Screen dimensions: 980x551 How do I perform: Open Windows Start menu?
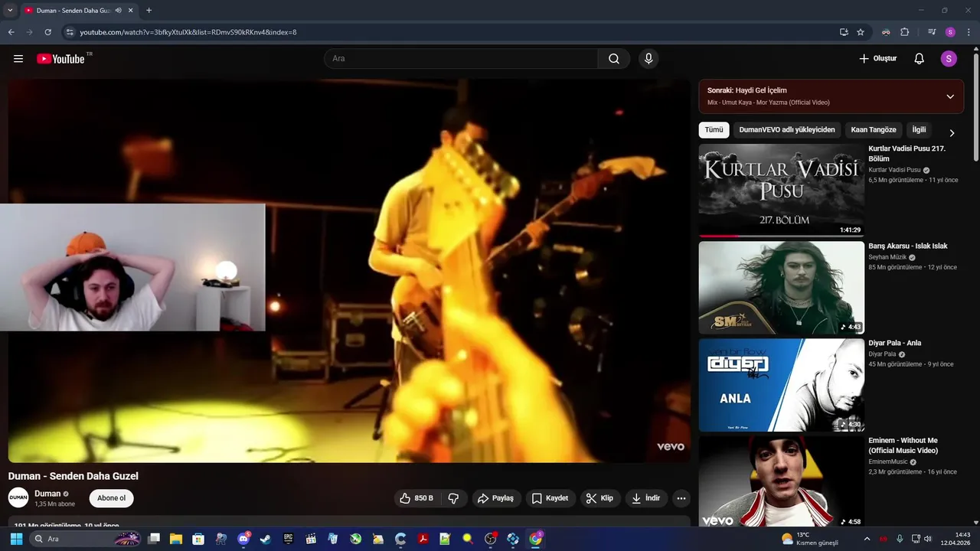coord(15,539)
